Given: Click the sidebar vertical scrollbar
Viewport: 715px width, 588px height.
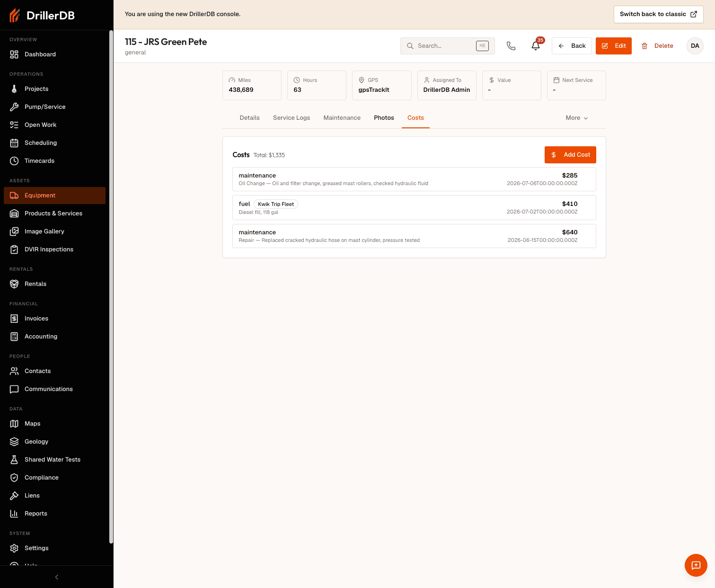Looking at the screenshot, I should coord(111,286).
